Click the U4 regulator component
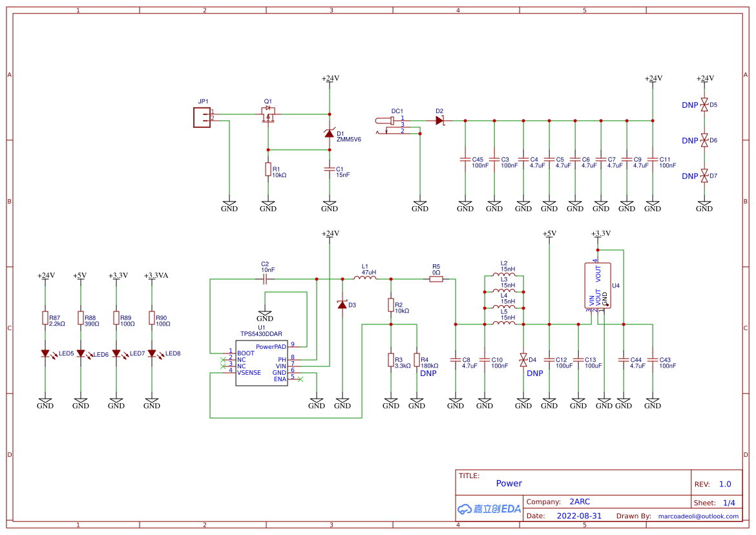The image size is (756, 535). 598,285
